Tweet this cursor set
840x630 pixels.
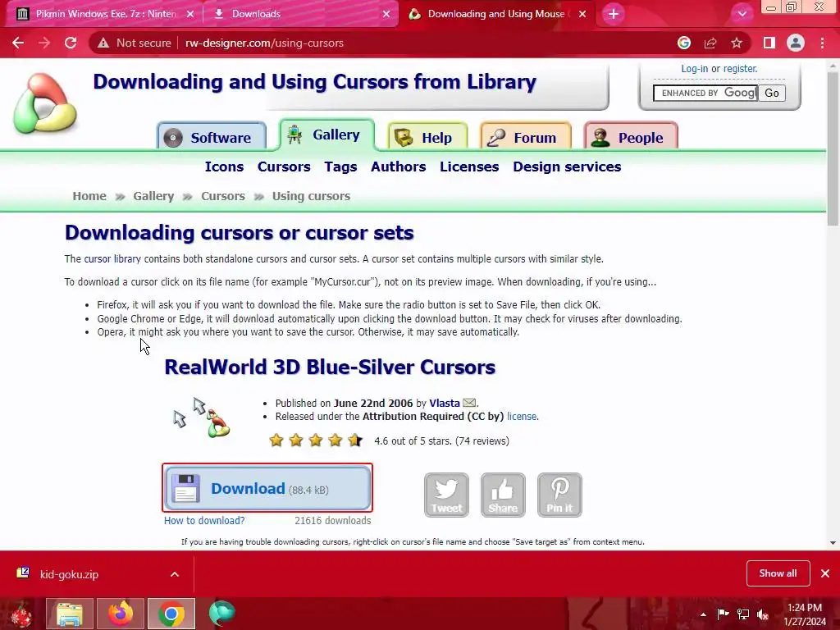tap(446, 495)
